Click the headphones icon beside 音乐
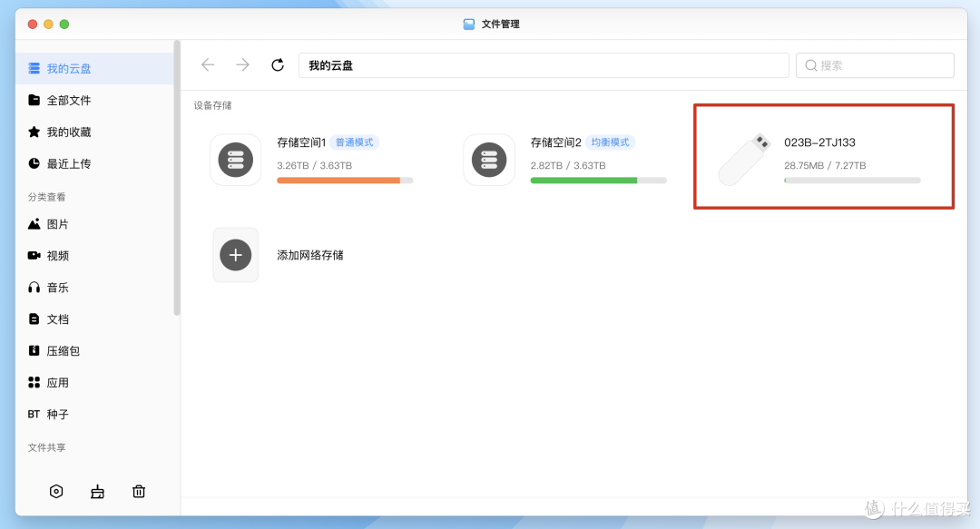The width and height of the screenshot is (980, 529). coord(34,288)
